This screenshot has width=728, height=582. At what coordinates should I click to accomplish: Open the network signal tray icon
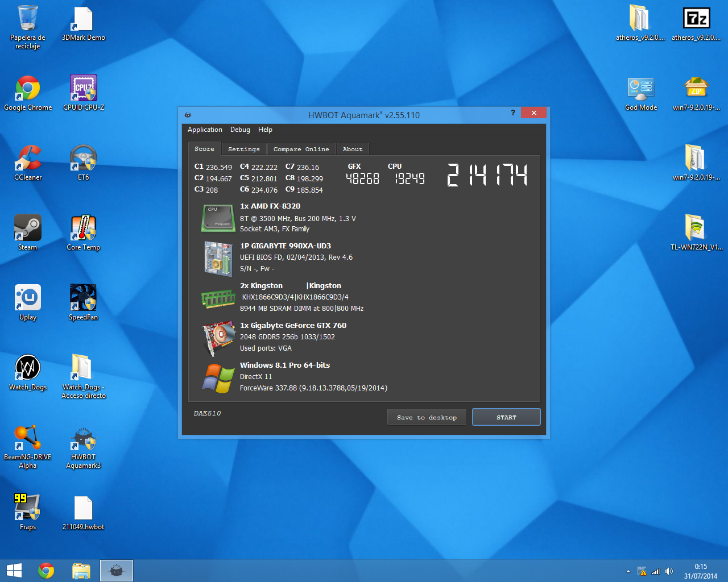point(656,571)
